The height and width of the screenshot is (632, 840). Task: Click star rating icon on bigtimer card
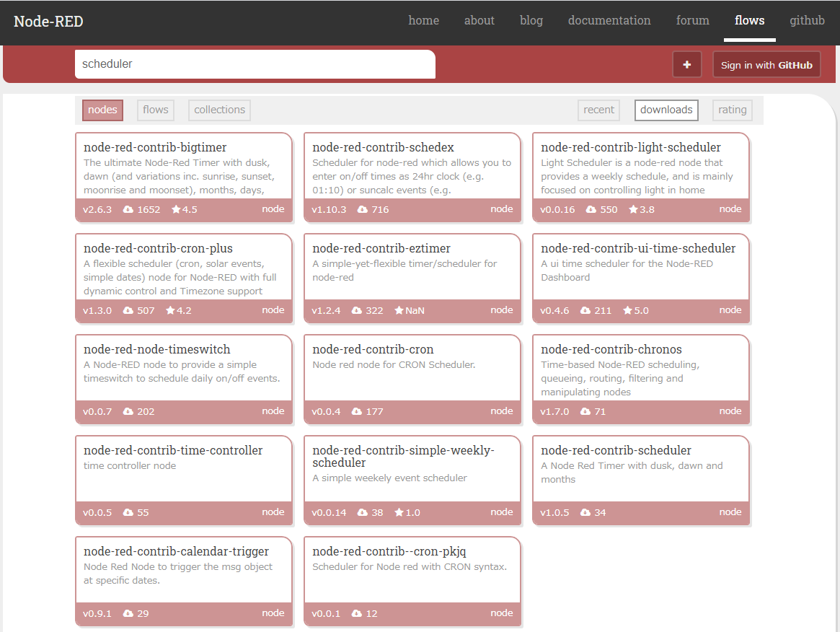tap(176, 210)
